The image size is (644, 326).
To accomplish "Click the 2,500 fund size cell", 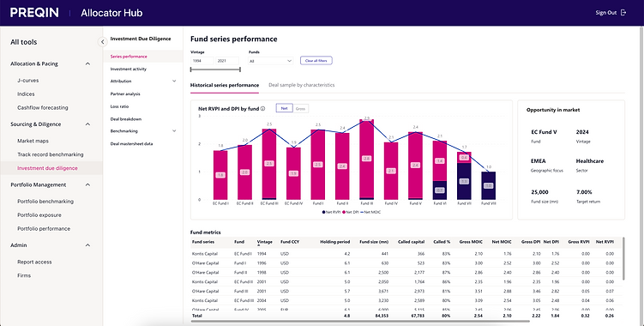I will tap(382, 273).
